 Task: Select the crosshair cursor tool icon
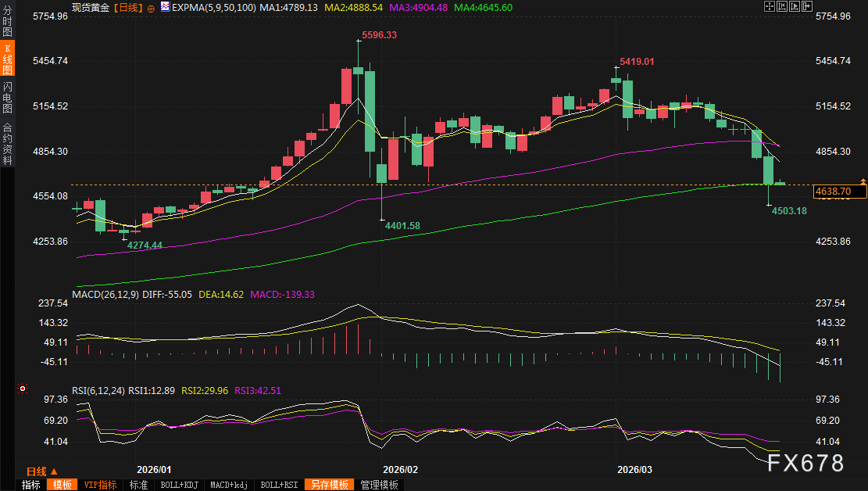click(770, 6)
